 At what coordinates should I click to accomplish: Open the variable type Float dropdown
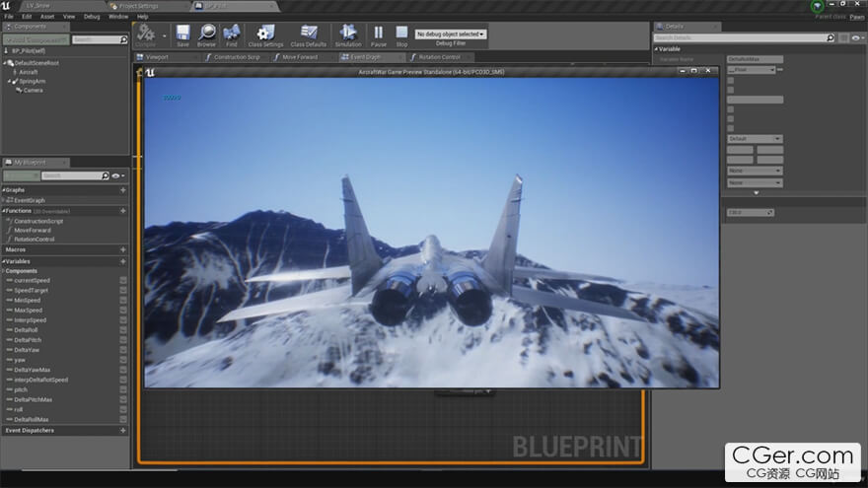tap(752, 70)
